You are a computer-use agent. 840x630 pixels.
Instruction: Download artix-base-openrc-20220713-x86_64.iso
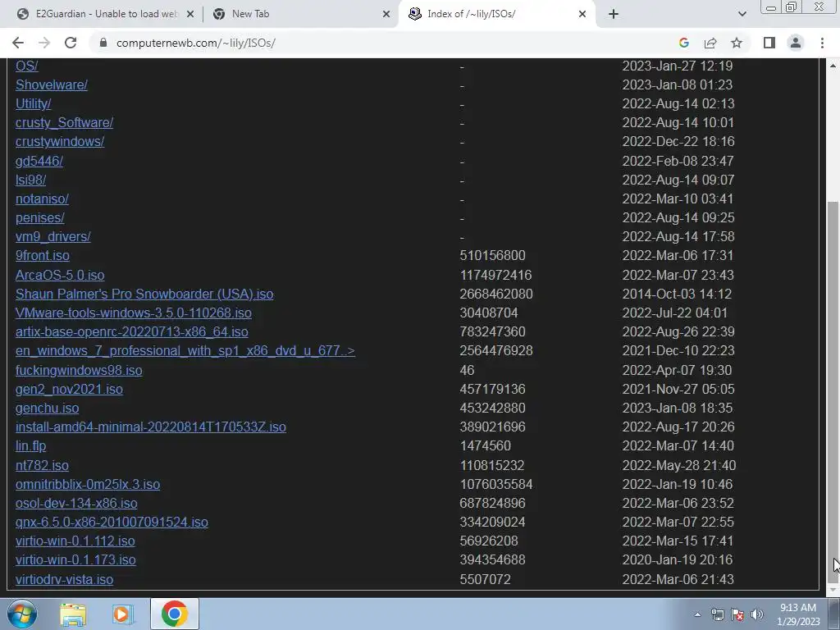[x=132, y=331]
